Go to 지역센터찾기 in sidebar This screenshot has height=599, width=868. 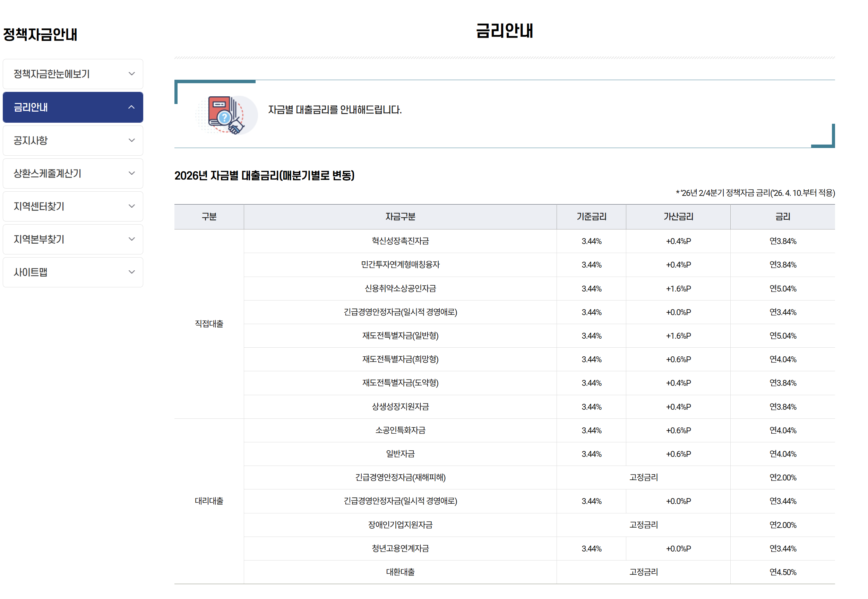(39, 206)
